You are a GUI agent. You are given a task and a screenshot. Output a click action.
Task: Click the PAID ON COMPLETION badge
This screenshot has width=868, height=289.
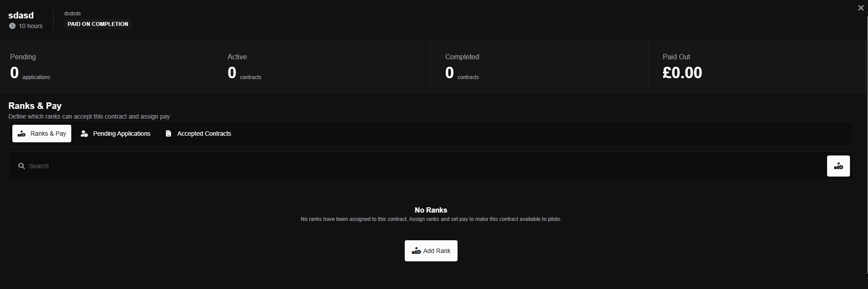click(98, 24)
